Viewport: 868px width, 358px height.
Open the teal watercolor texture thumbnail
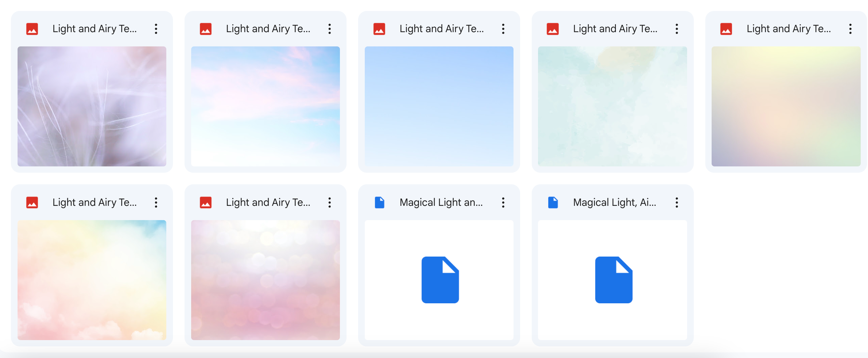click(612, 106)
